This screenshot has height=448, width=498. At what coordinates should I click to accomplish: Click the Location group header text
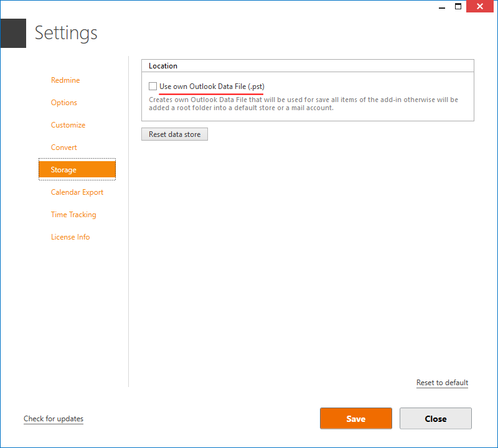163,66
